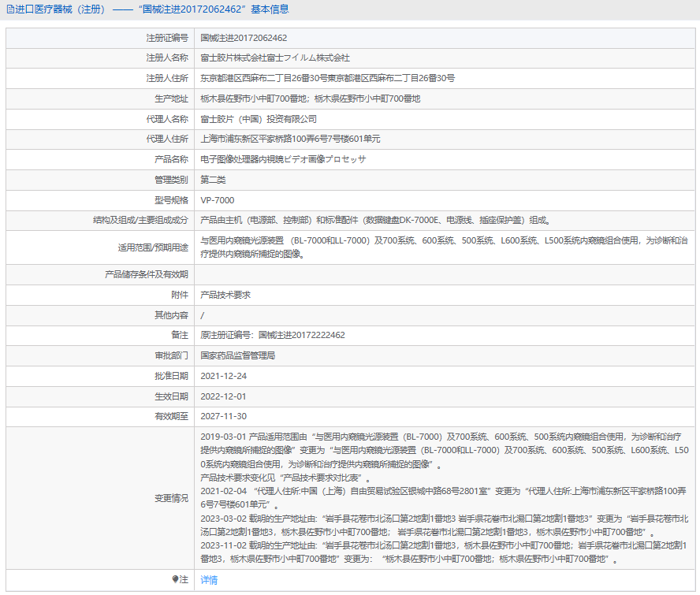Viewport: 700px width, 595px height.
Task: Click the 生效日期 label
Action: 171,397
